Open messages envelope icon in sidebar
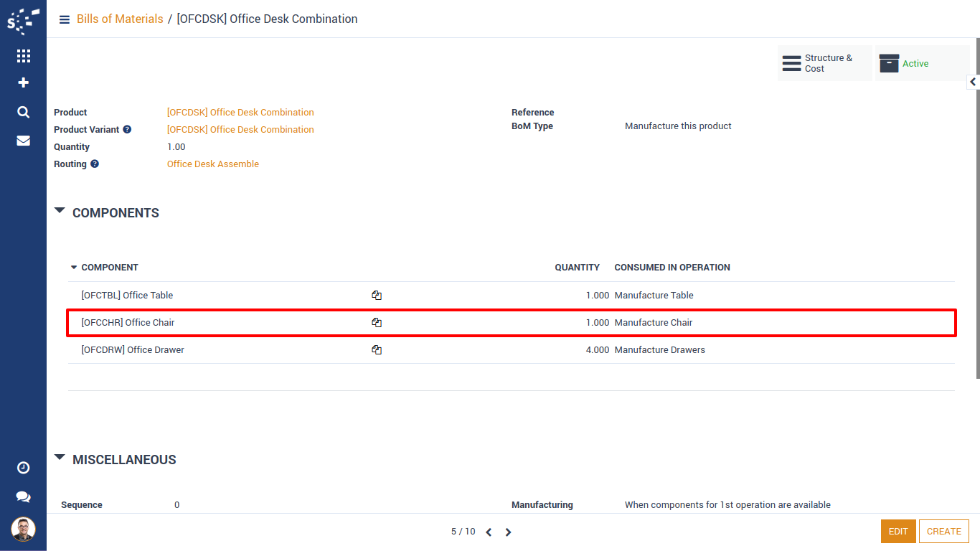 click(x=23, y=141)
